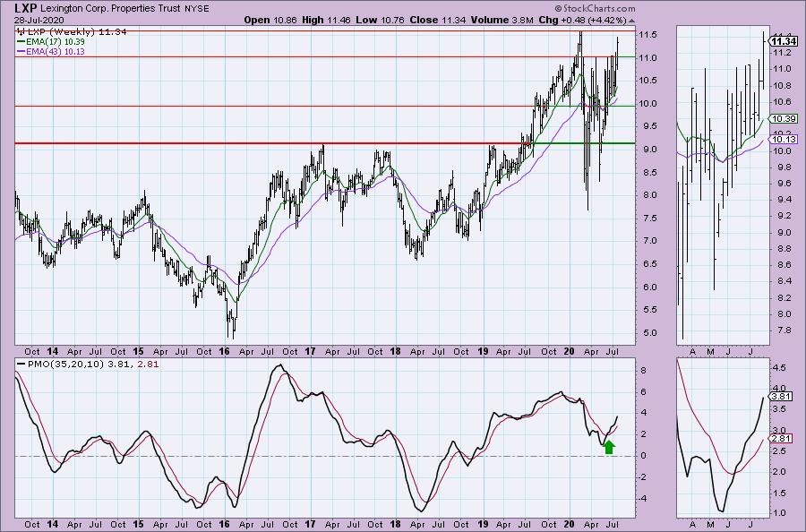Click the 28-Jul-2020 date label
The image size is (806, 532).
(39, 20)
